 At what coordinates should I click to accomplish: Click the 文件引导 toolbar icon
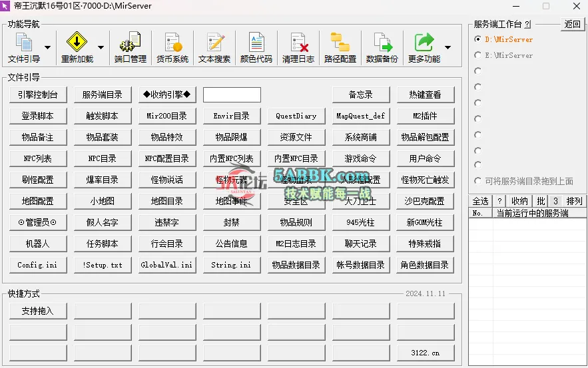(24, 47)
